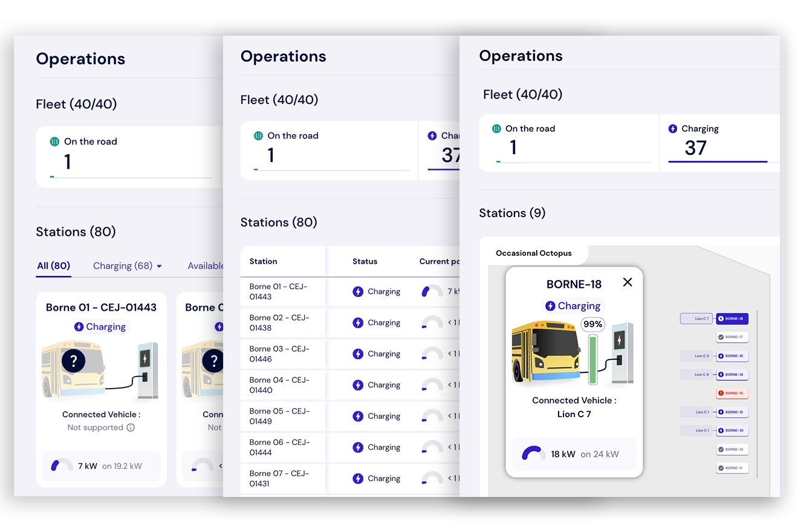Click the 18 kW power gauge in the popup
798x532 pixels.
click(x=533, y=453)
